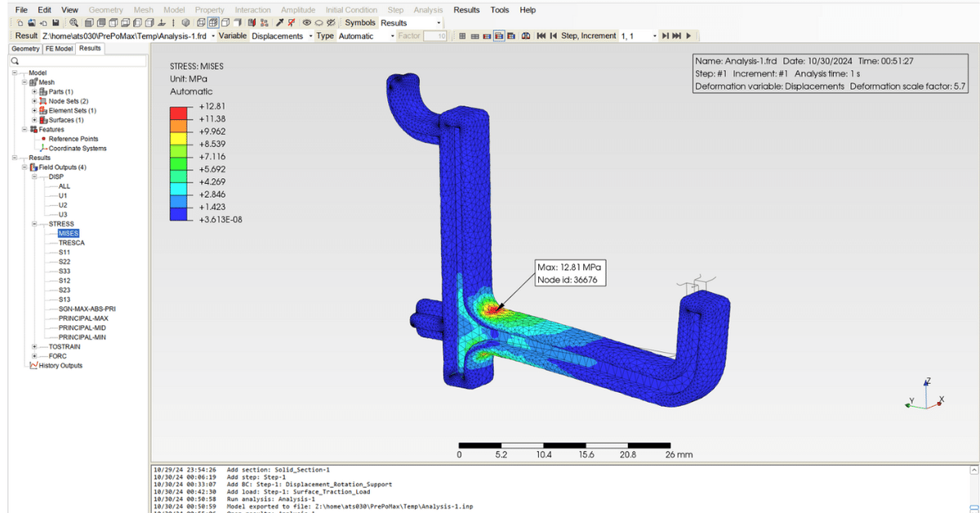980x513 pixels.
Task: Click the yellow legend color band
Action: coord(178,137)
